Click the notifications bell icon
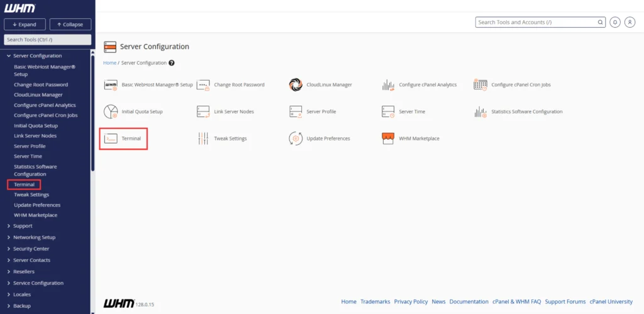 click(615, 22)
